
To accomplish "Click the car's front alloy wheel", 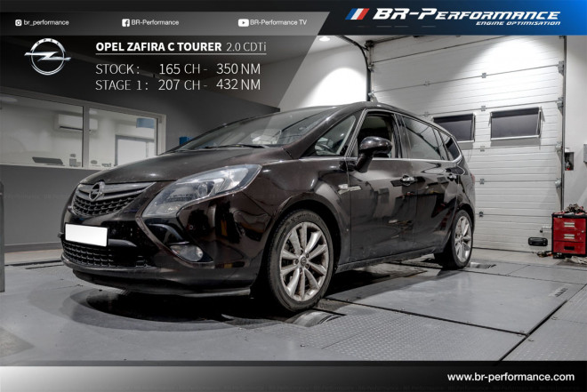I will [x=302, y=260].
